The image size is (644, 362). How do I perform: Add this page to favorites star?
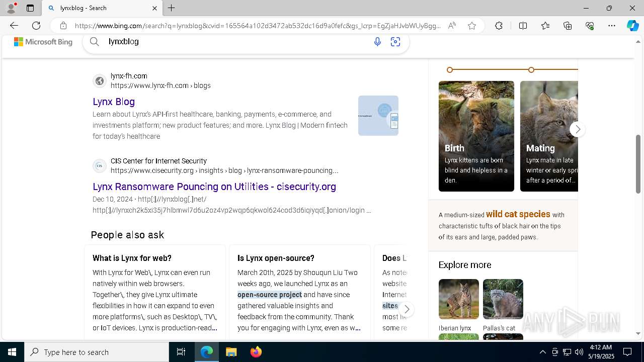[472, 26]
